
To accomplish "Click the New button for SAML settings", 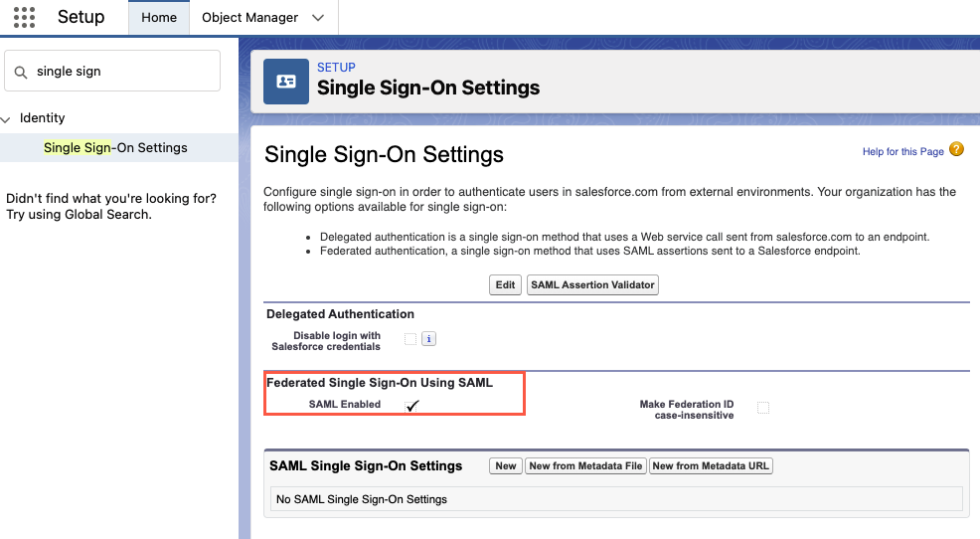I will pyautogui.click(x=506, y=465).
